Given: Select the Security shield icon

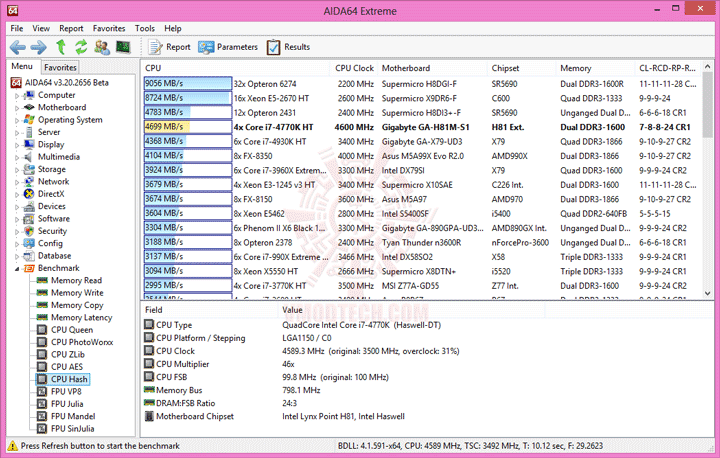Looking at the screenshot, I should coord(29,231).
